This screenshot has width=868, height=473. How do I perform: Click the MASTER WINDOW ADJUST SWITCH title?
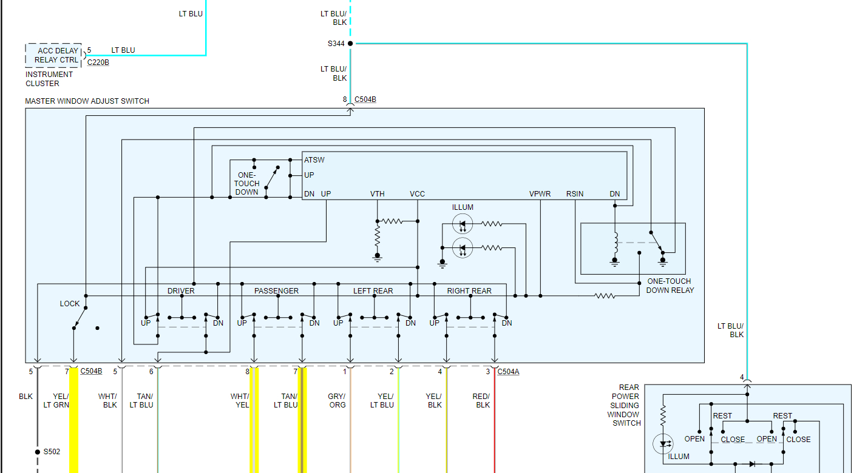click(x=87, y=101)
